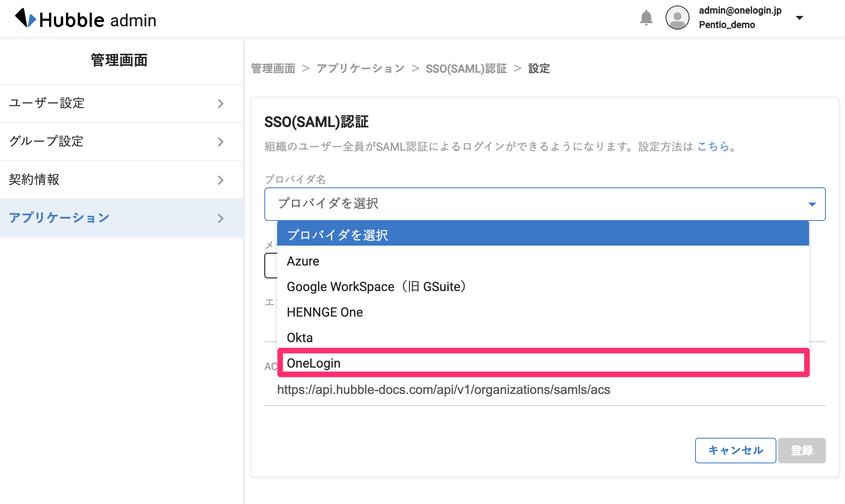Expand the ユーザー設定 chevron
The height and width of the screenshot is (504, 845).
(221, 104)
